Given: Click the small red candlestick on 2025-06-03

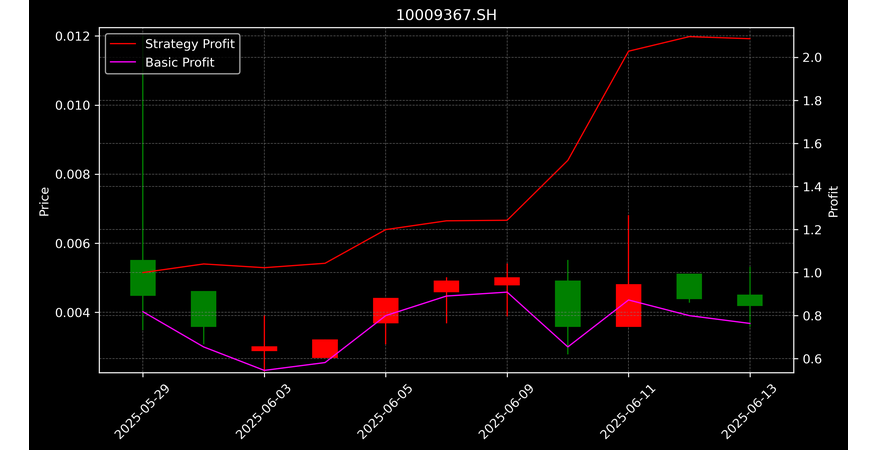Looking at the screenshot, I should [x=264, y=349].
